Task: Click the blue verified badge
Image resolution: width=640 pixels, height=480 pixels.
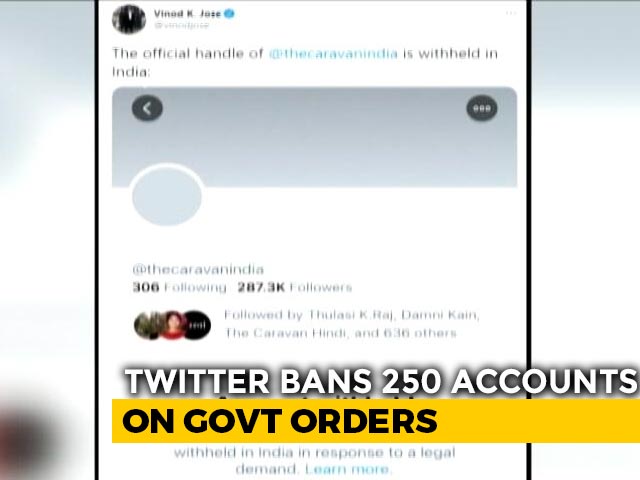Action: [229, 13]
